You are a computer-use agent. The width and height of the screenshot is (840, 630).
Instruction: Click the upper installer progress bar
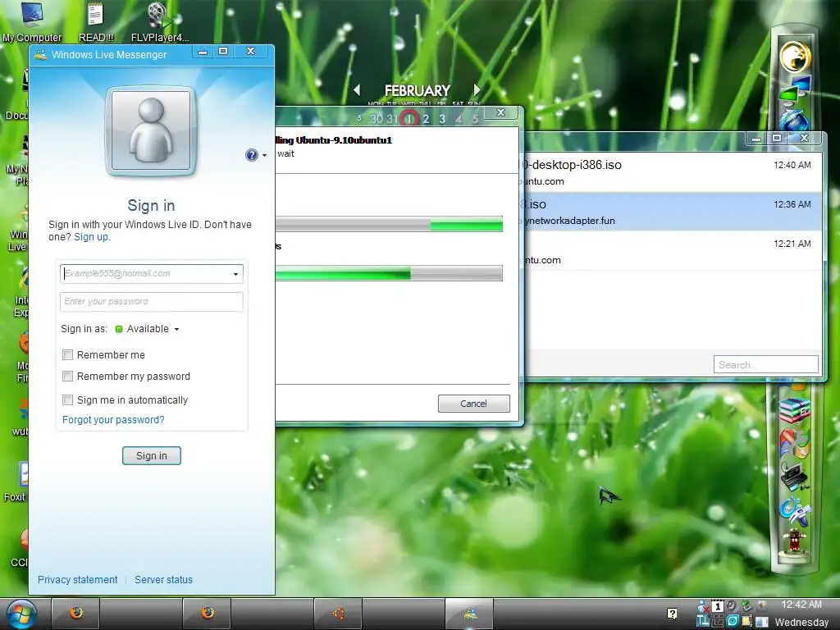[389, 223]
